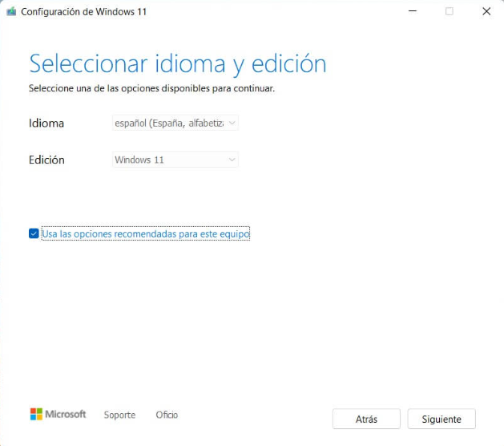
Task: Click the Windows setup icon in title bar
Action: pos(10,12)
